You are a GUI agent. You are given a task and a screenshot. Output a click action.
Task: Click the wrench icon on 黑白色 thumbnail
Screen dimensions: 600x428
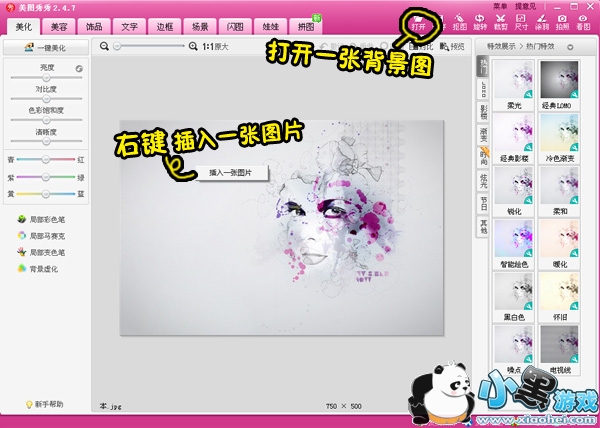click(x=528, y=306)
